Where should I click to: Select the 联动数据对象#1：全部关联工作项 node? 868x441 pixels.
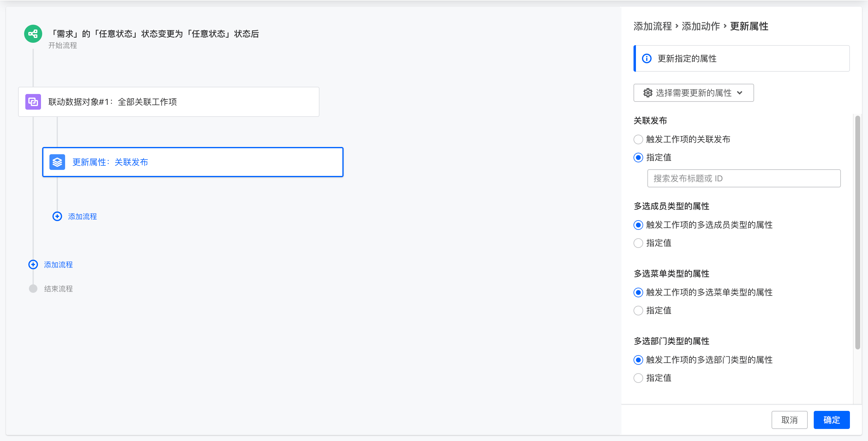tap(168, 102)
